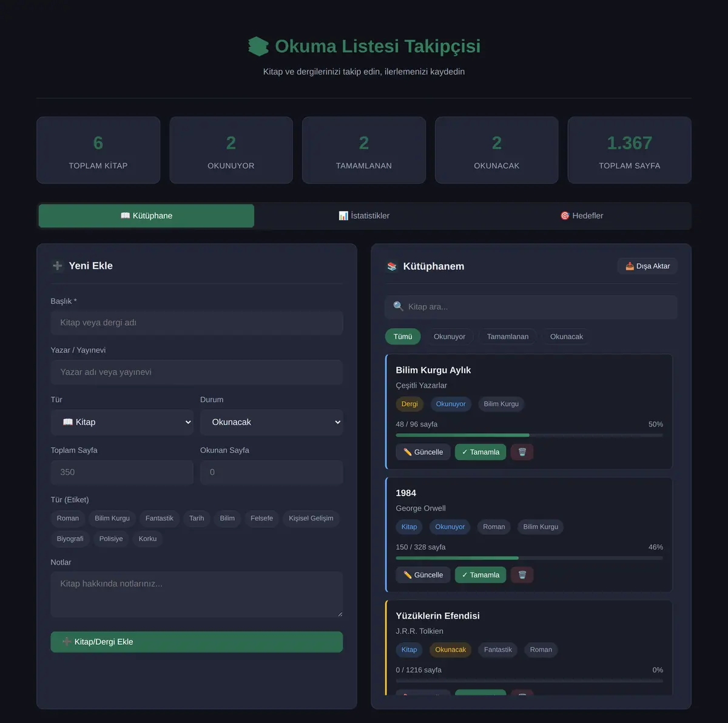Click the magnifier icon in search bar
Screen dimensions: 728x723
[x=398, y=306]
